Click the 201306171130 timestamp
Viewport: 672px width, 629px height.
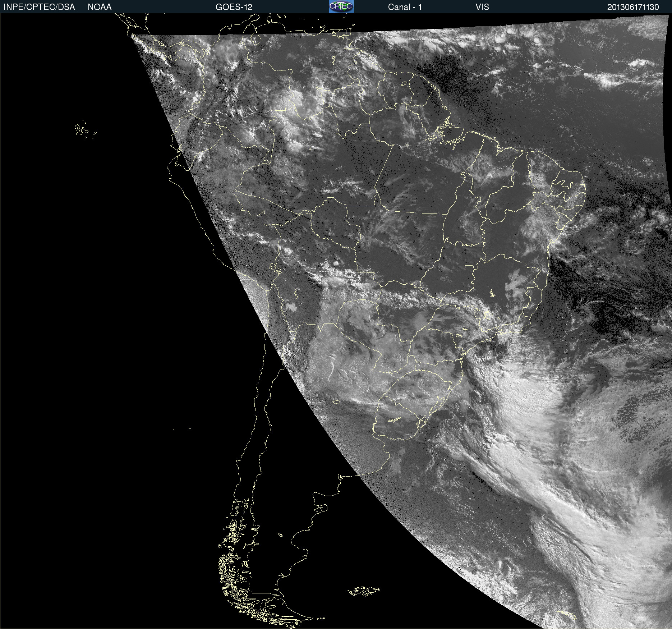coord(633,7)
